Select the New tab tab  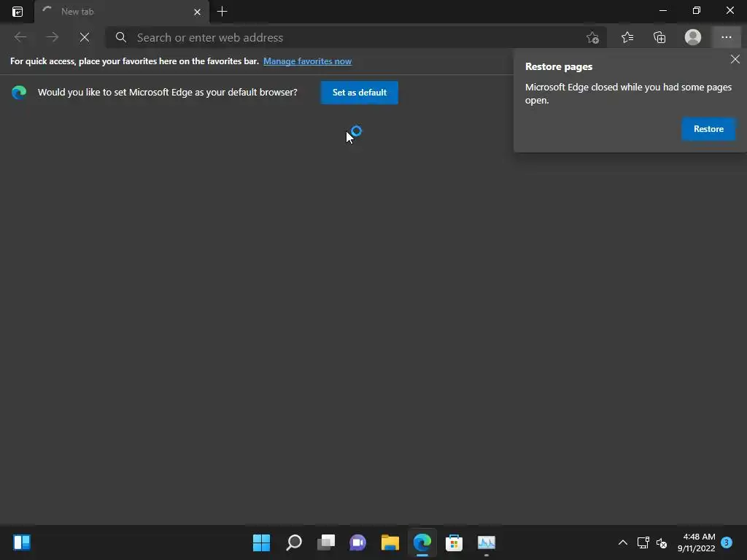point(122,12)
